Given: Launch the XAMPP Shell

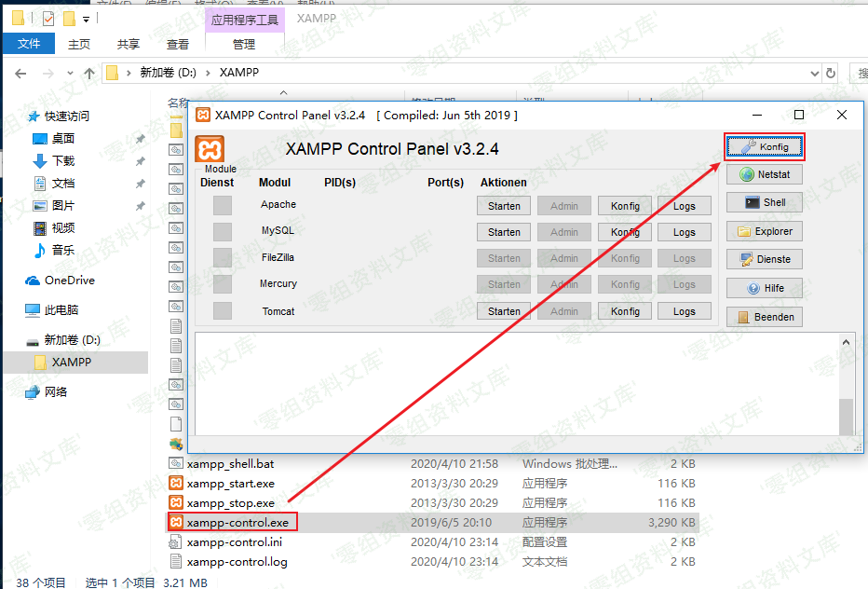Looking at the screenshot, I should (765, 202).
